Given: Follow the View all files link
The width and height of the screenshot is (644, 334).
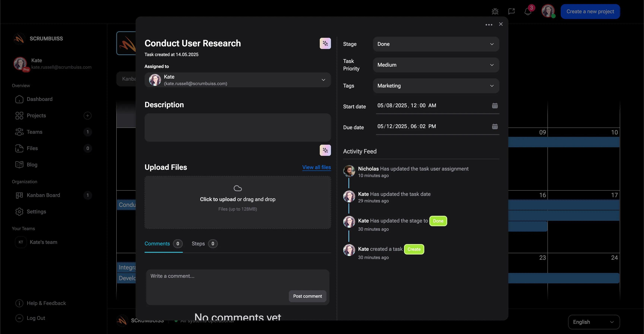Looking at the screenshot, I should pos(316,167).
